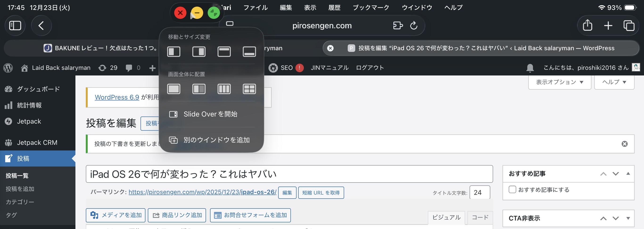Screen dimensions: 644x229
Task: Open Jetpack from the sidebar
Action: click(x=29, y=121)
